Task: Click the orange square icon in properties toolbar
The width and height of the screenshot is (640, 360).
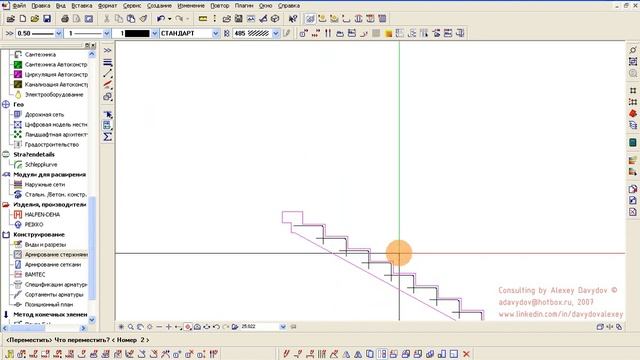Action: (388, 33)
